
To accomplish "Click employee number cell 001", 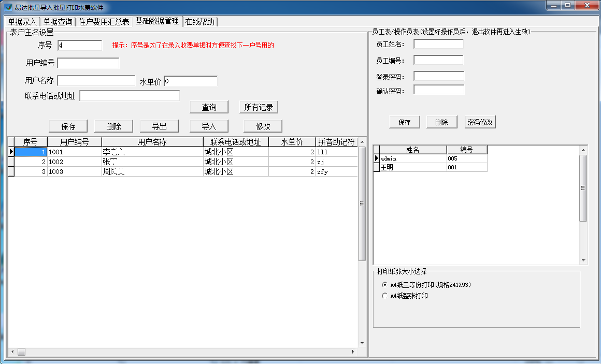I will 467,167.
